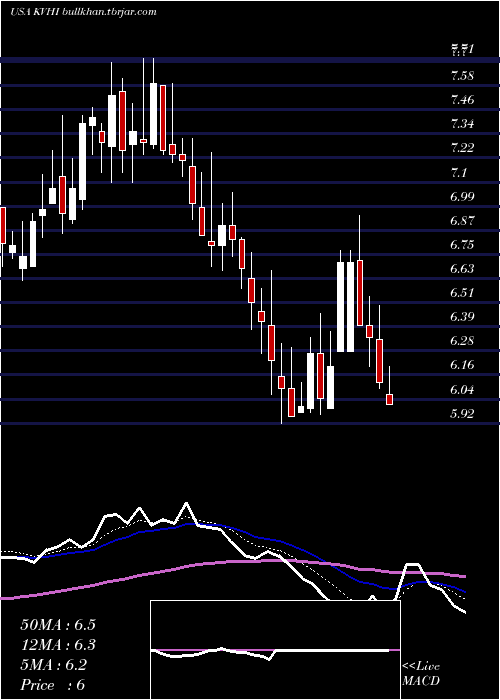
Task: Click the 7.58 price axis label
Action: [462, 75]
